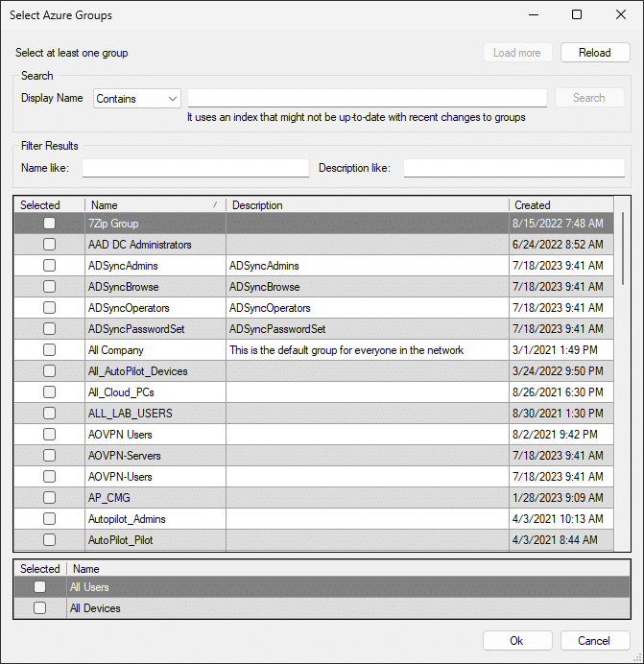Sort by the Created column header
644x664 pixels.
(557, 205)
